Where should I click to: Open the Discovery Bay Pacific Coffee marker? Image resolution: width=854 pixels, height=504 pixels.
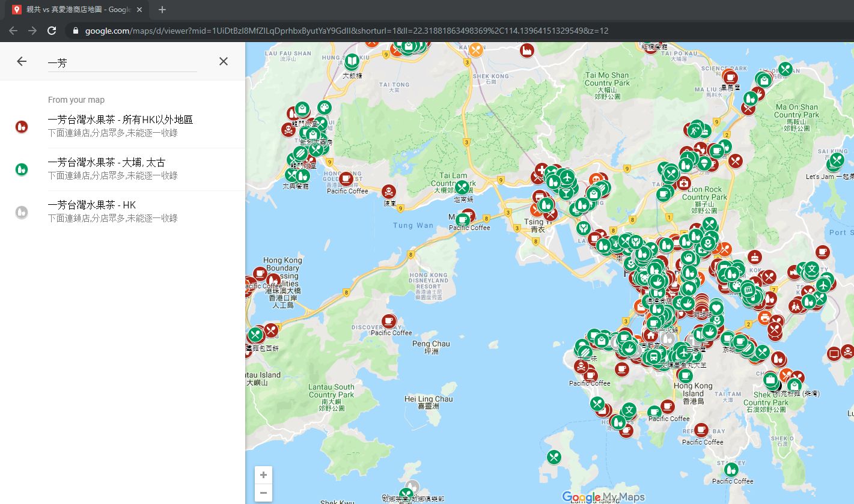(389, 321)
